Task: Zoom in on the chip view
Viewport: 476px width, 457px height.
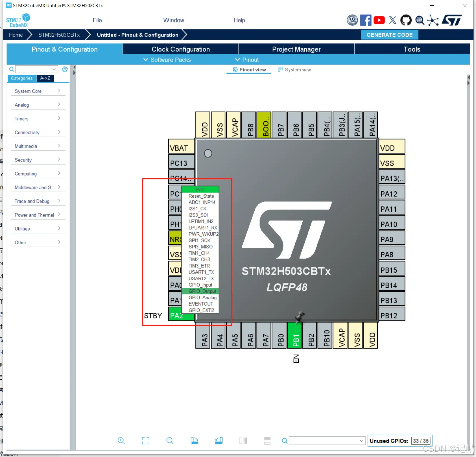Action: [x=121, y=441]
